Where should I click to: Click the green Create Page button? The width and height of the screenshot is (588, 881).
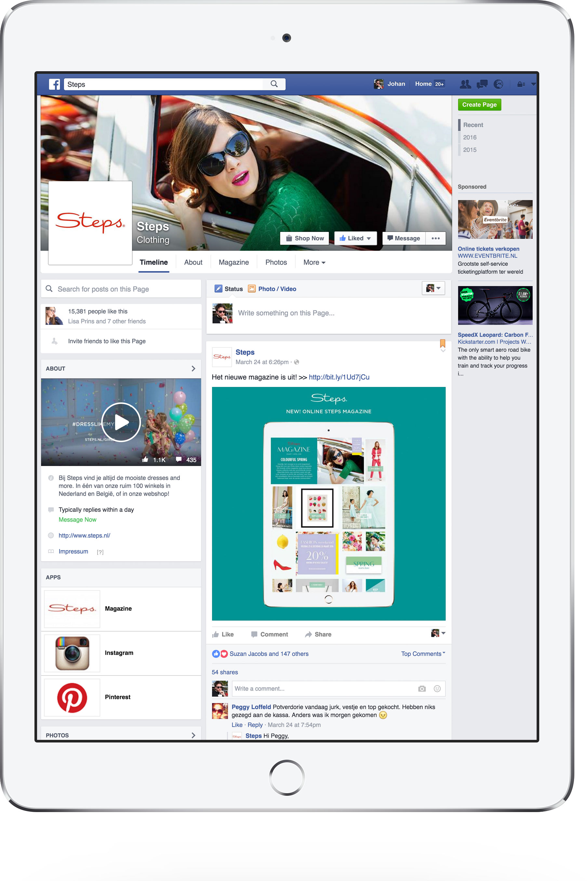[x=479, y=105]
